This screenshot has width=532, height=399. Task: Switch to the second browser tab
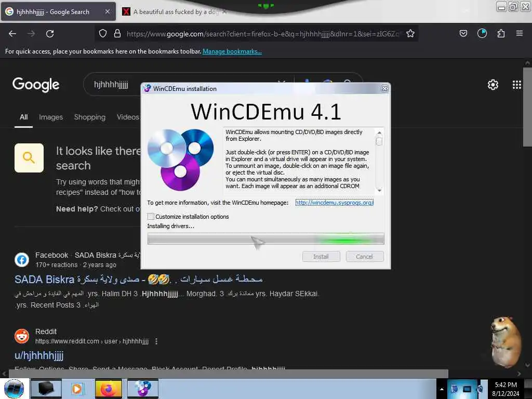[x=175, y=11]
